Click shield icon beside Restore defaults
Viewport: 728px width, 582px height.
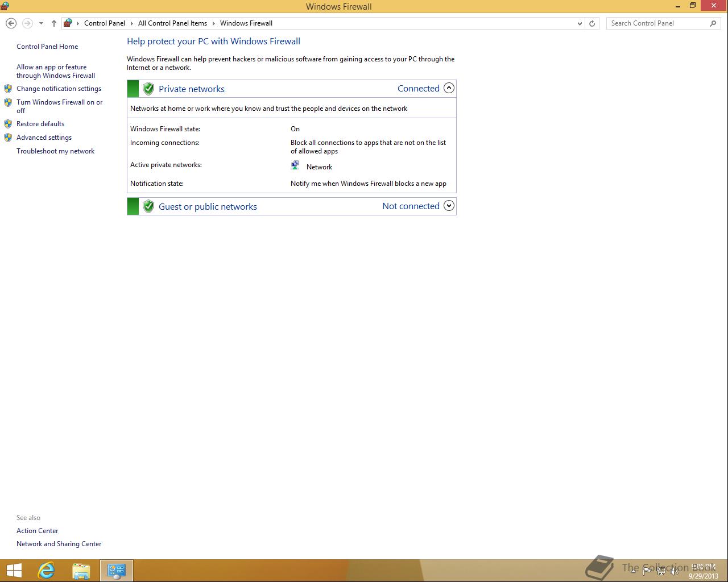click(x=8, y=124)
